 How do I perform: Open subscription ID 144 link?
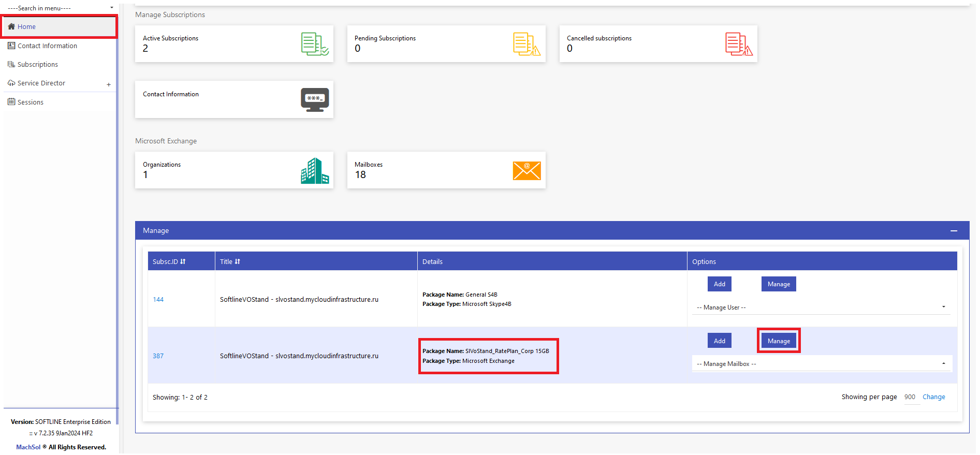[158, 299]
